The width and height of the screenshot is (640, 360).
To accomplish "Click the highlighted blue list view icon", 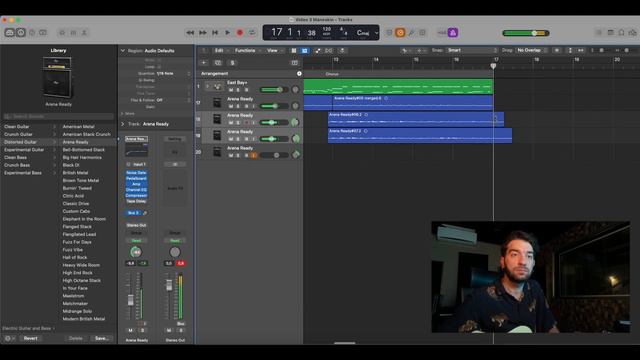I will pyautogui.click(x=304, y=51).
